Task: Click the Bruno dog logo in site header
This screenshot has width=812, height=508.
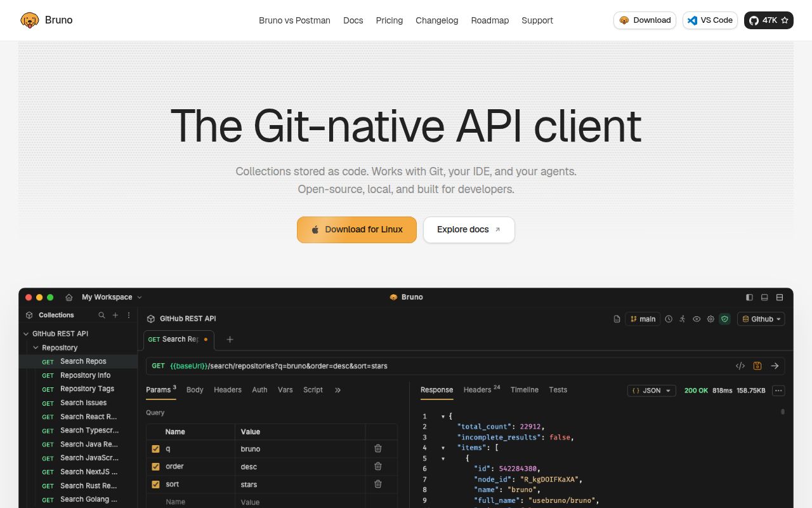Action: tap(30, 20)
